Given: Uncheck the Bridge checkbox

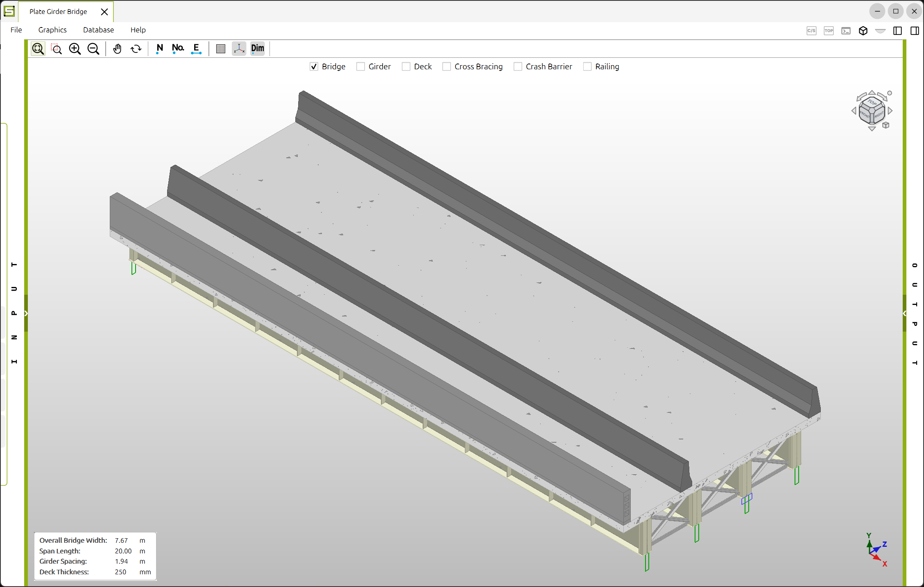Looking at the screenshot, I should pos(314,66).
